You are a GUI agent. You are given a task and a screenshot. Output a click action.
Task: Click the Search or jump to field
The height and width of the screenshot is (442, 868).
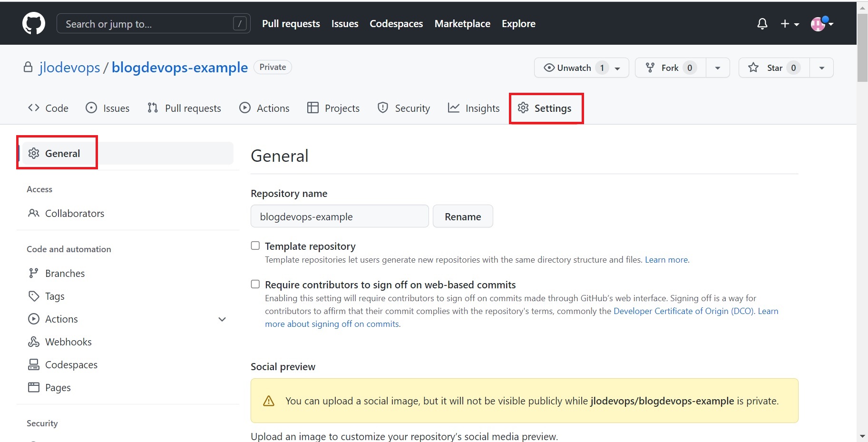point(153,23)
